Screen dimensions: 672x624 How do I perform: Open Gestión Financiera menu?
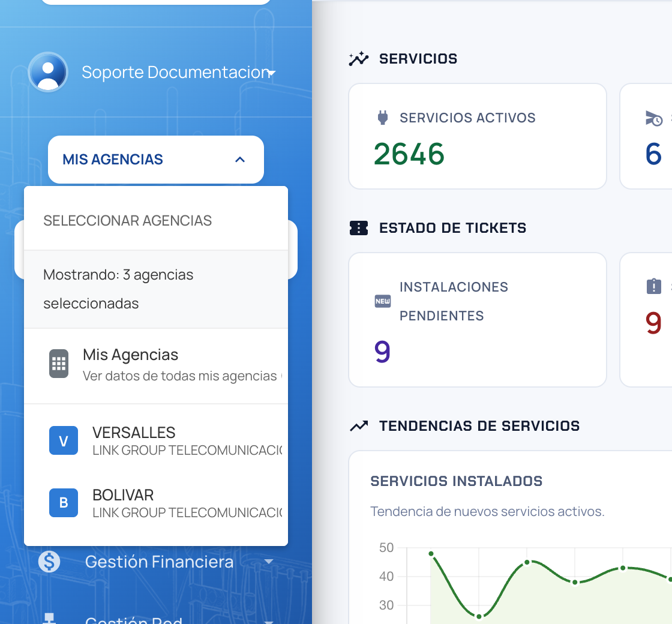(156, 562)
